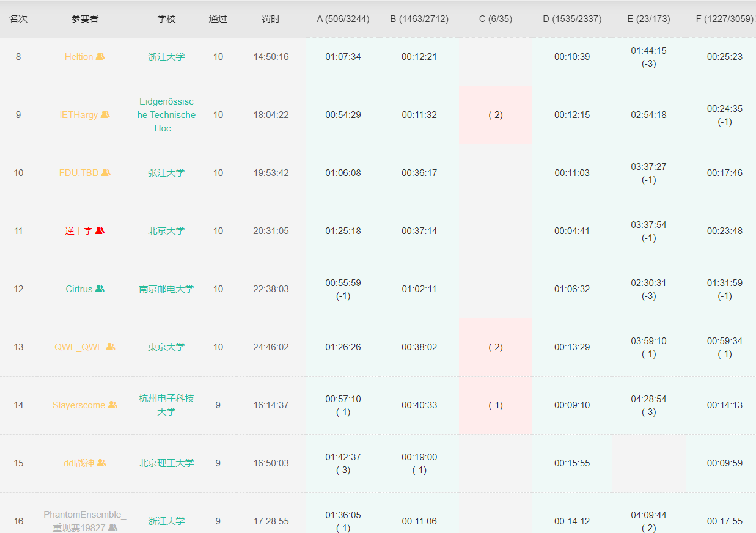The height and width of the screenshot is (533, 756).
Task: Click the red team icon beside 逆十字
Action: [x=100, y=230]
